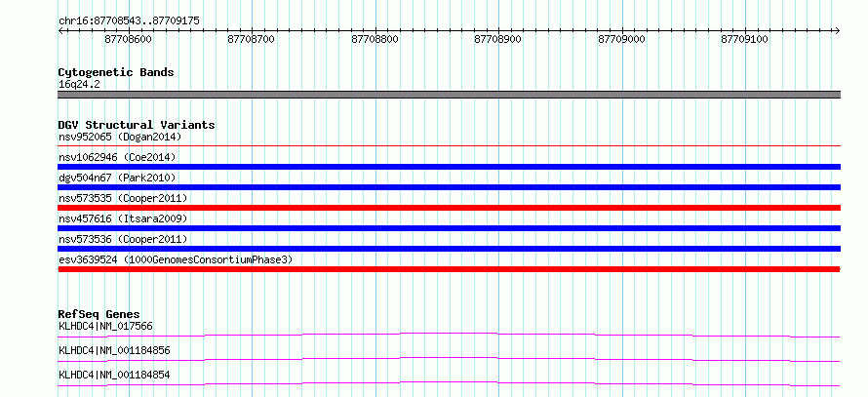Click blue bar for nsv573536
The width and height of the screenshot is (868, 397).
(449, 249)
